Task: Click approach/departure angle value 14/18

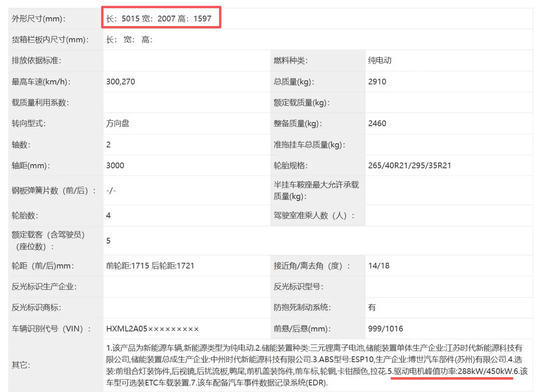Action: pyautogui.click(x=379, y=266)
